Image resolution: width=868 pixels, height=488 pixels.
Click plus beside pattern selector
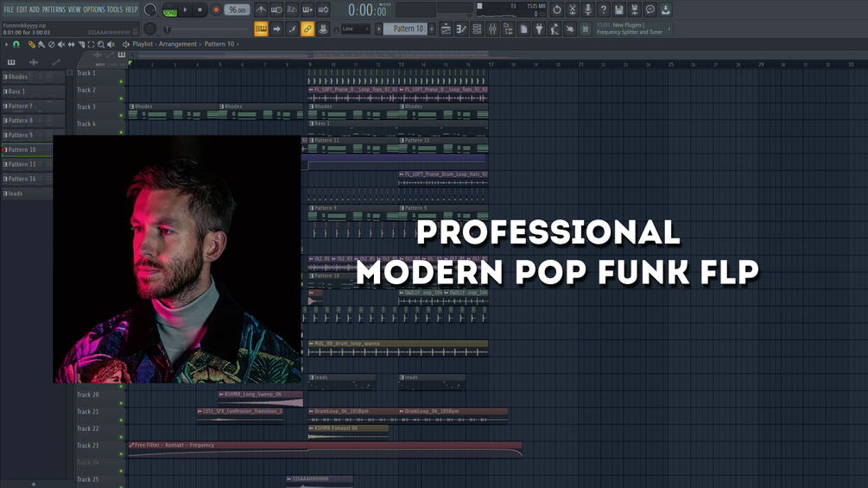click(x=432, y=29)
